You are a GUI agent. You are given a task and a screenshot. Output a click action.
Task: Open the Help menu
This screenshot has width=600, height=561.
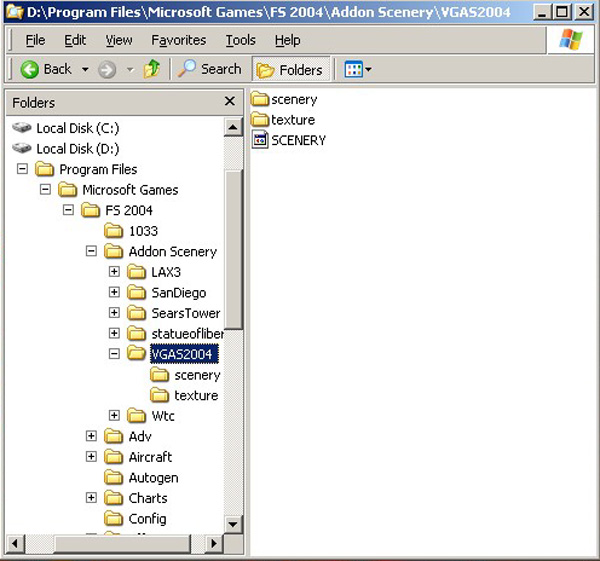(x=287, y=40)
